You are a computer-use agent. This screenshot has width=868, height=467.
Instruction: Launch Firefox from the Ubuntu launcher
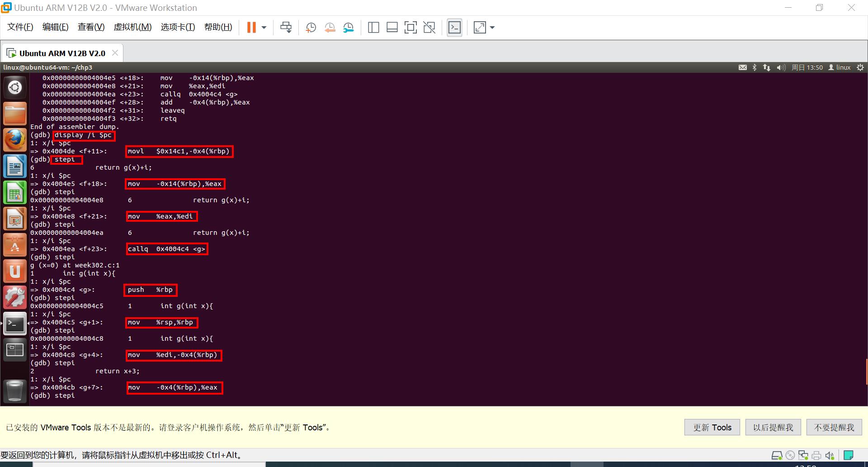point(15,140)
